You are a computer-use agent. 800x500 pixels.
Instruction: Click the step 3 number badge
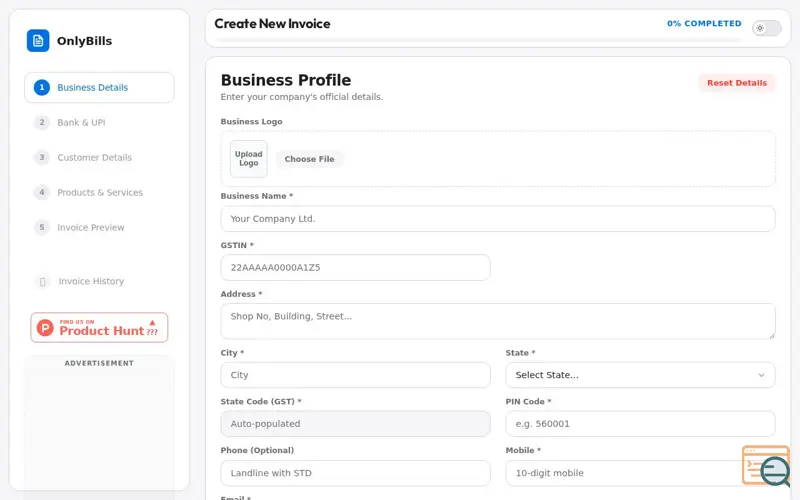coord(42,158)
